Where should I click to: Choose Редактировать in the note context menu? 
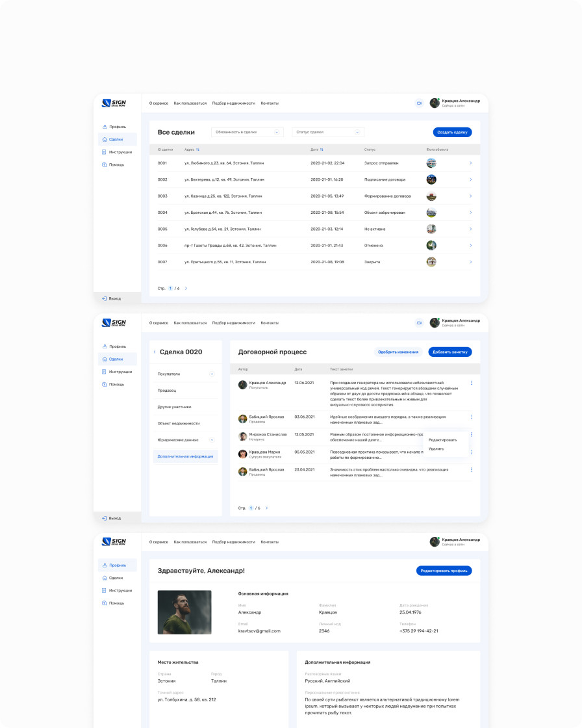point(443,439)
